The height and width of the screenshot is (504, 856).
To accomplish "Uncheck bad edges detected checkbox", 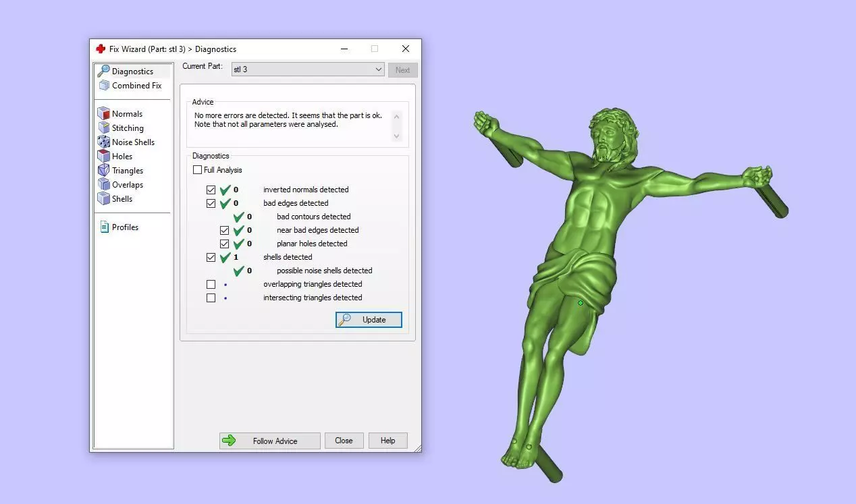I will coord(211,203).
